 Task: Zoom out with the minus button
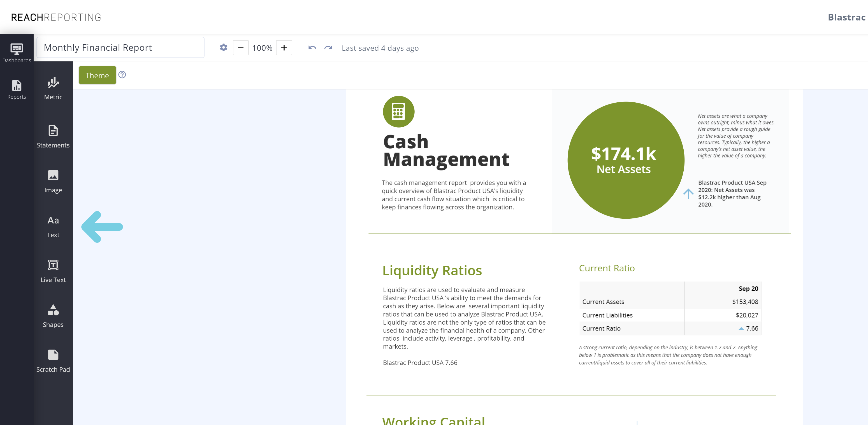click(x=241, y=48)
